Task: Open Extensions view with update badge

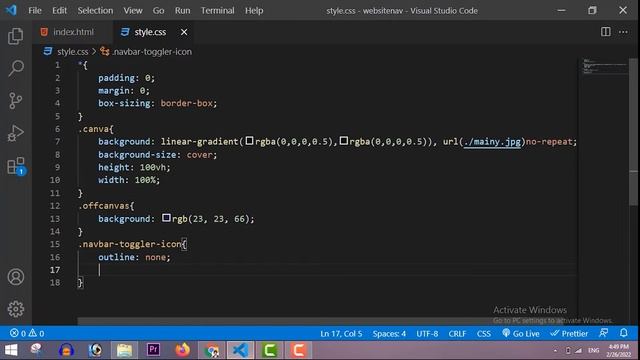Action: coord(16,166)
